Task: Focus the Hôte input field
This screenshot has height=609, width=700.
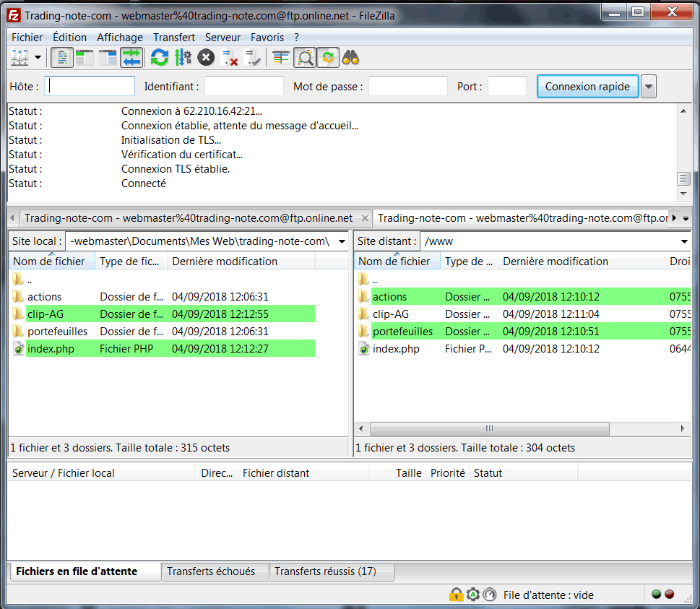Action: pos(90,86)
